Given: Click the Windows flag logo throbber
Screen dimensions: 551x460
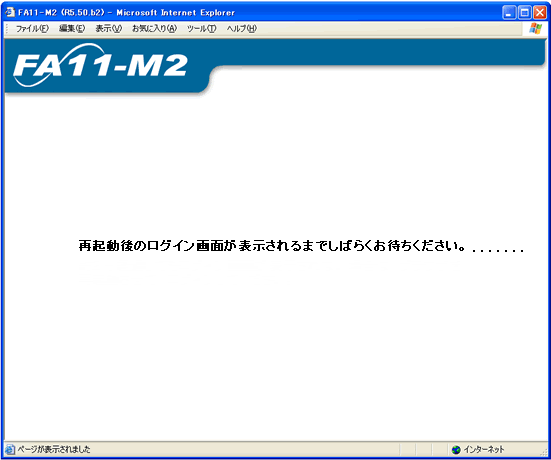Looking at the screenshot, I should [535, 28].
